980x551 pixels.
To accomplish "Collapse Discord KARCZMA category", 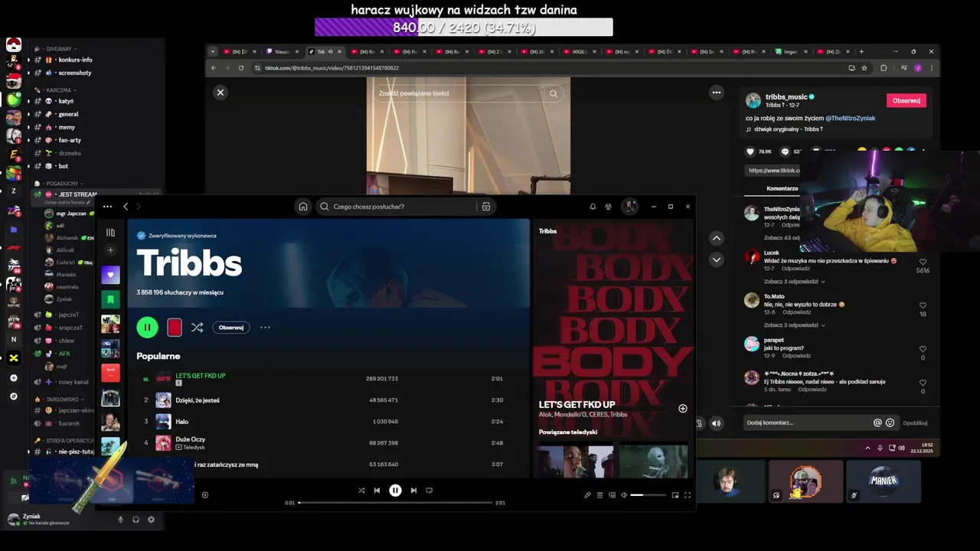I will (x=58, y=90).
